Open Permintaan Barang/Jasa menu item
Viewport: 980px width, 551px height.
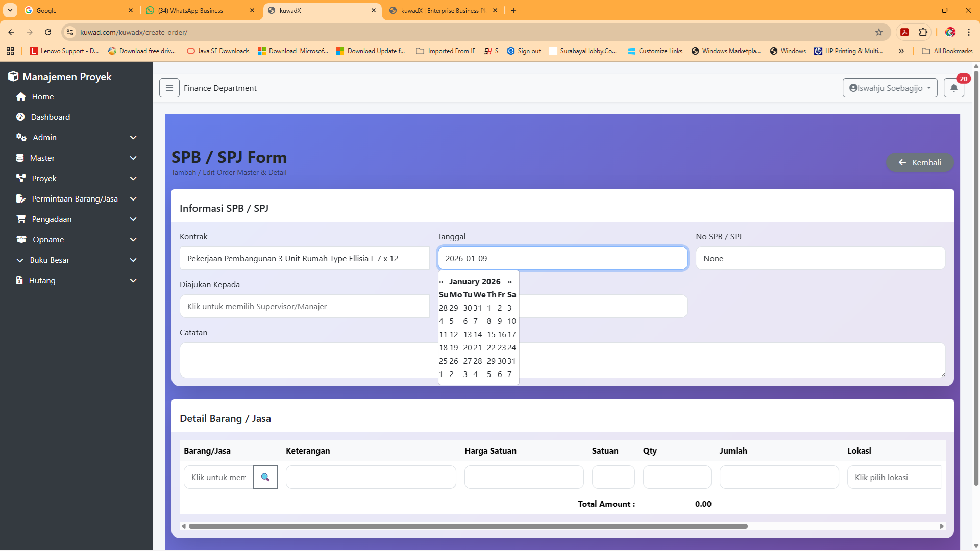pyautogui.click(x=75, y=199)
